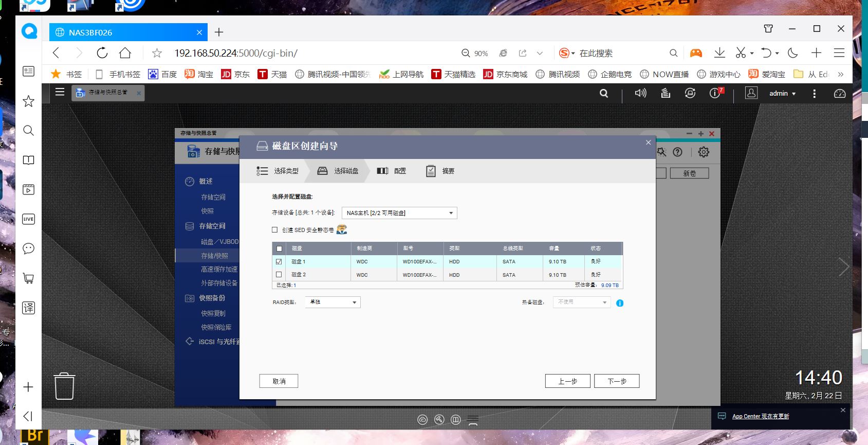Open the 快照复制 sidebar item

(x=213, y=313)
